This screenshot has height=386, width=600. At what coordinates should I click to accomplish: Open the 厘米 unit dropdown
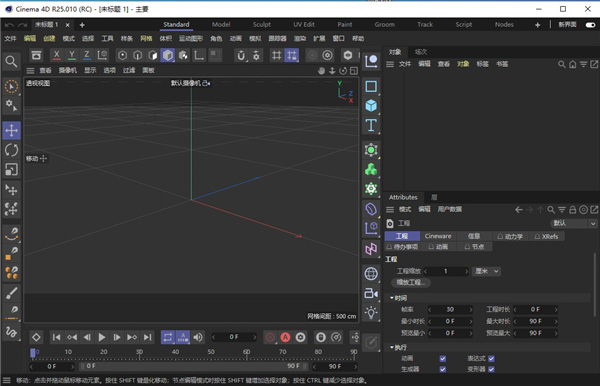pyautogui.click(x=486, y=271)
